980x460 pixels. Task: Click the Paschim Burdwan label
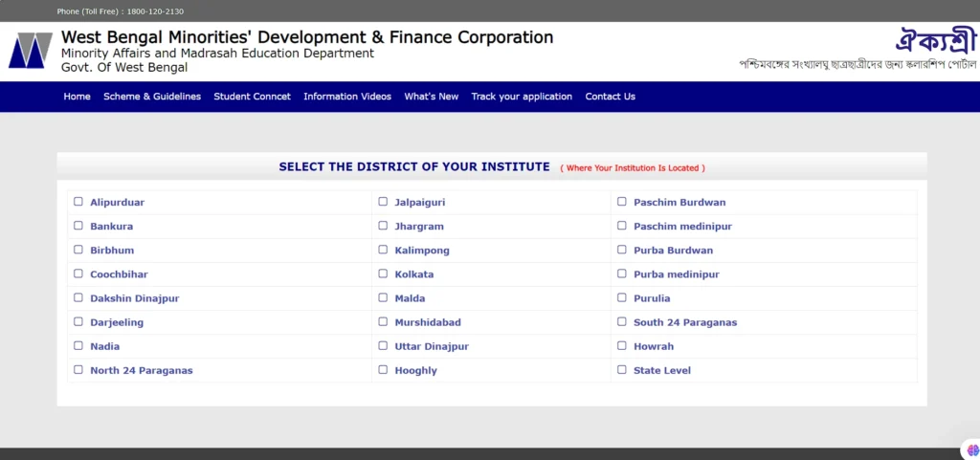679,202
